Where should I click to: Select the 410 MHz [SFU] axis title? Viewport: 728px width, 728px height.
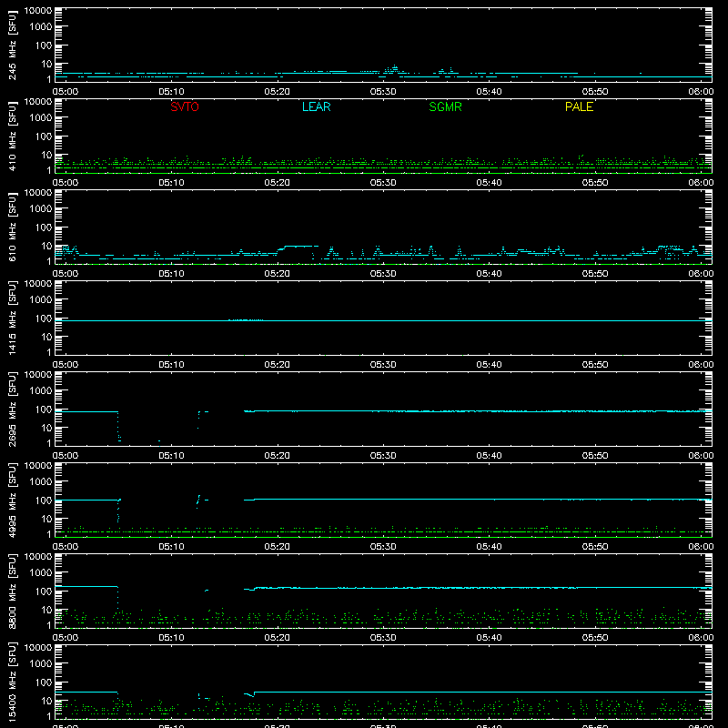pos(13,136)
